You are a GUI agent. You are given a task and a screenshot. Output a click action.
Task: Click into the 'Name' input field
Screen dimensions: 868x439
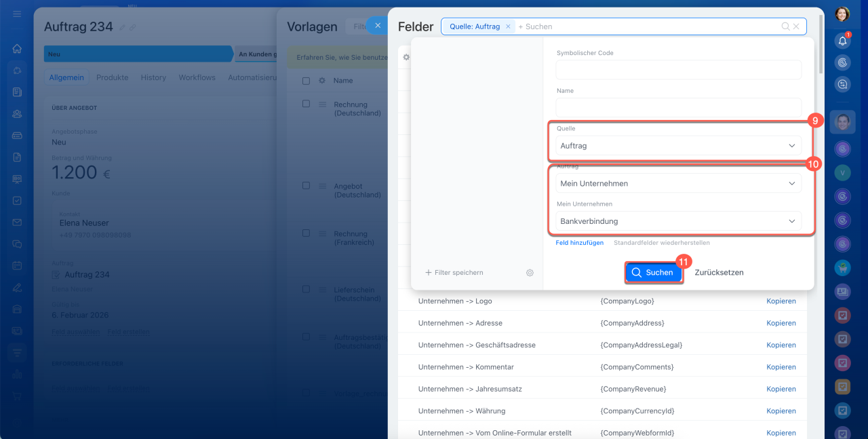click(x=678, y=107)
